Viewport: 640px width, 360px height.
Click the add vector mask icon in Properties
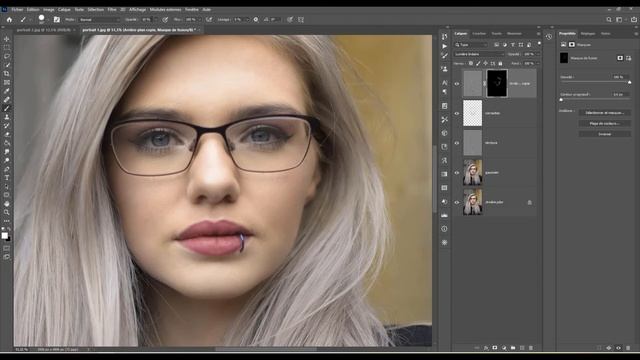[628, 58]
